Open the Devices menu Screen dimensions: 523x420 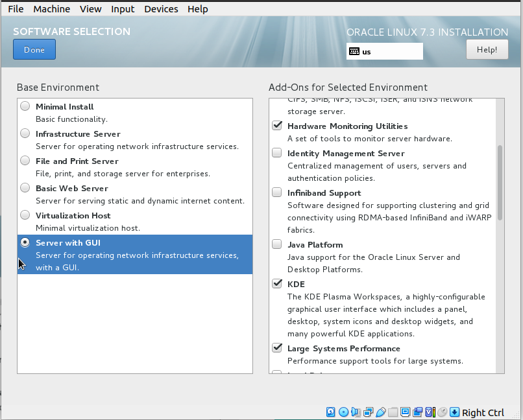pos(161,9)
